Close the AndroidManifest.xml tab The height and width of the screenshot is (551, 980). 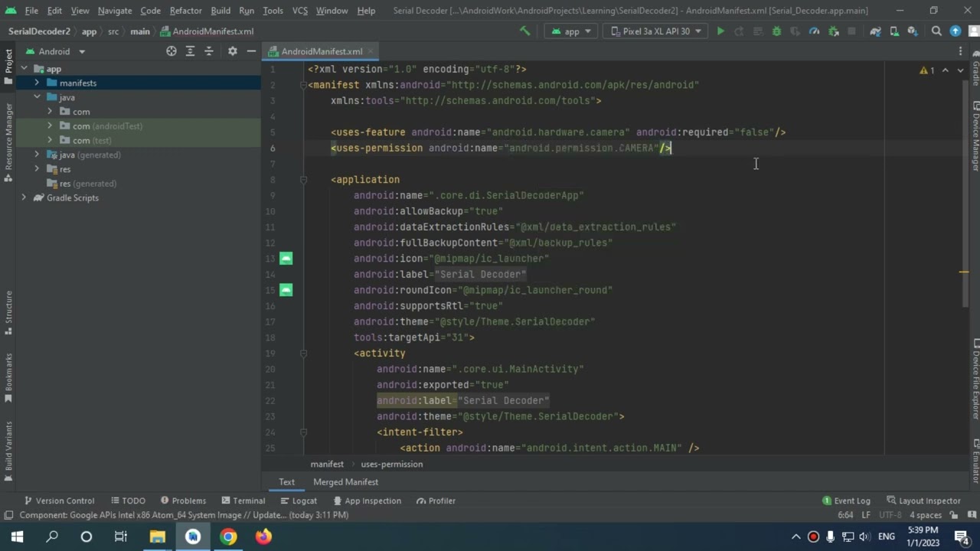click(x=371, y=51)
